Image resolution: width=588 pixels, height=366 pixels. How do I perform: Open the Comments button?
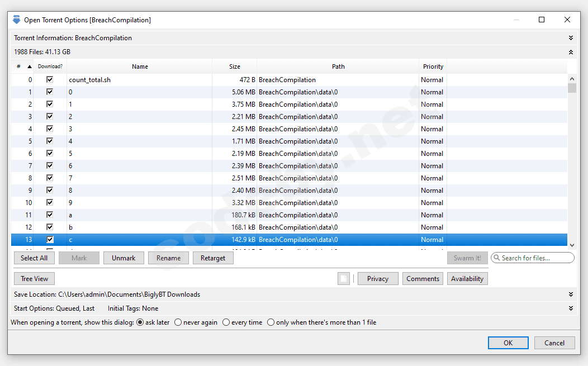click(423, 279)
